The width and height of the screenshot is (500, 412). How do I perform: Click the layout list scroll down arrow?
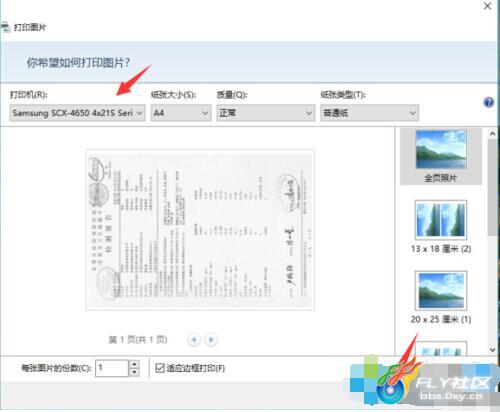click(493, 349)
